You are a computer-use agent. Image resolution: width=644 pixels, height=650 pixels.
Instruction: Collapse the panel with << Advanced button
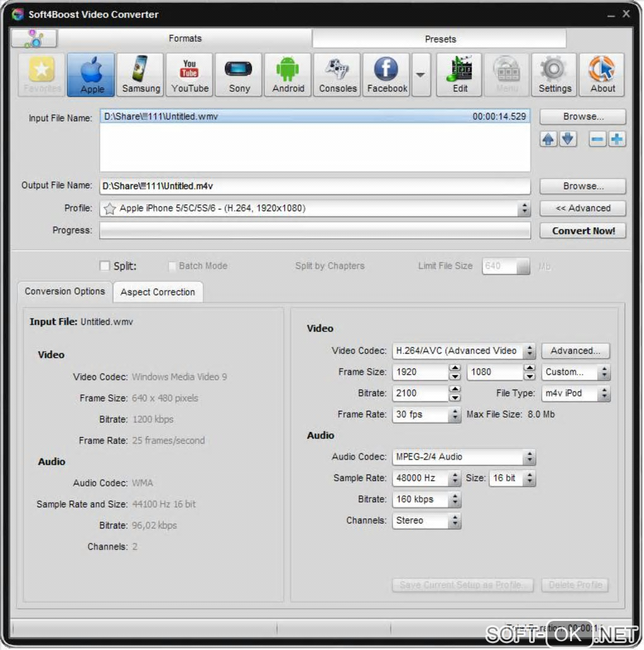click(x=583, y=208)
